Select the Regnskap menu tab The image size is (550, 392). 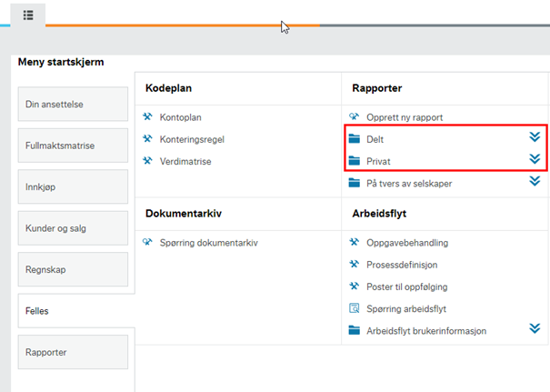73,269
